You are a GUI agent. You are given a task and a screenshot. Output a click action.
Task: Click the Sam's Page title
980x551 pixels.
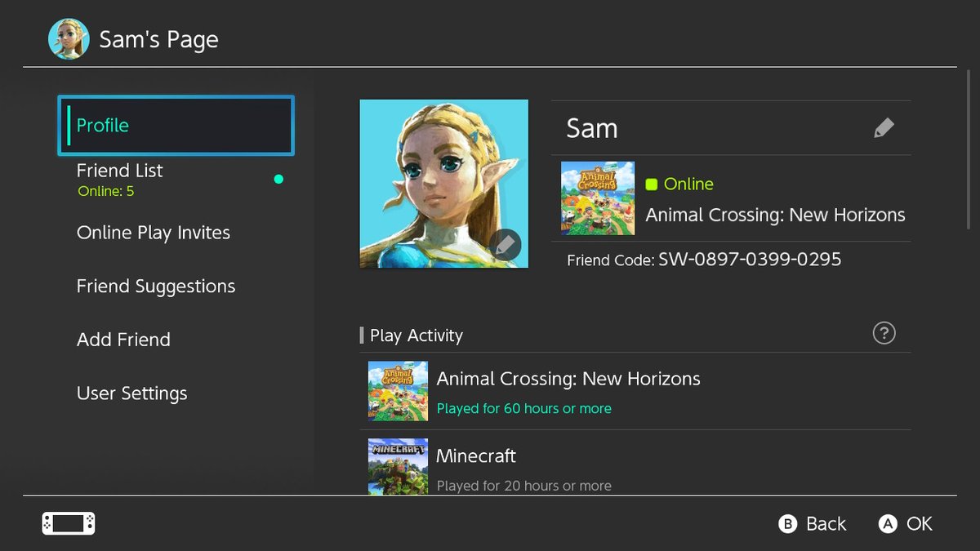tap(158, 39)
